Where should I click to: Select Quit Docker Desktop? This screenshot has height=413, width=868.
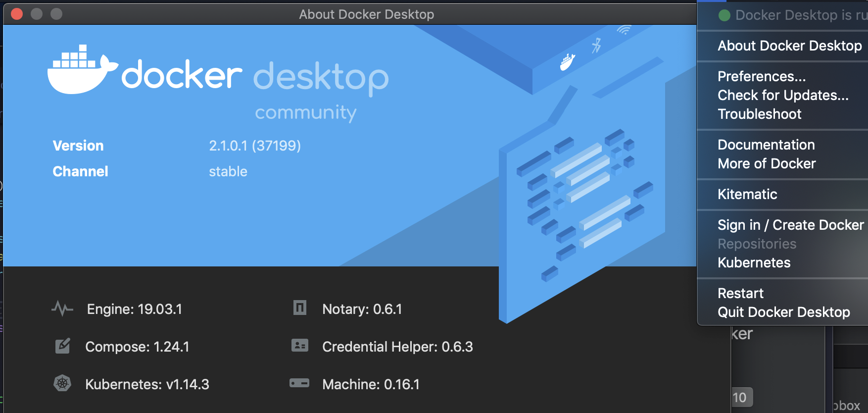[784, 312]
